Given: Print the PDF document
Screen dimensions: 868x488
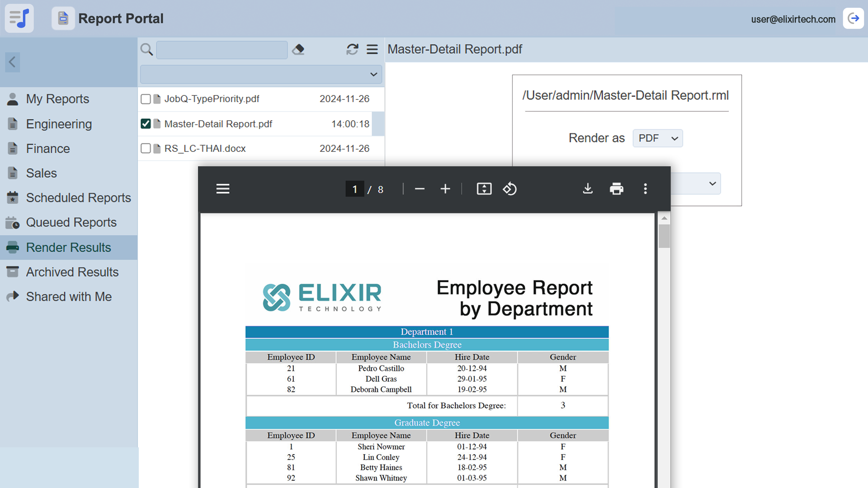Looking at the screenshot, I should 616,188.
